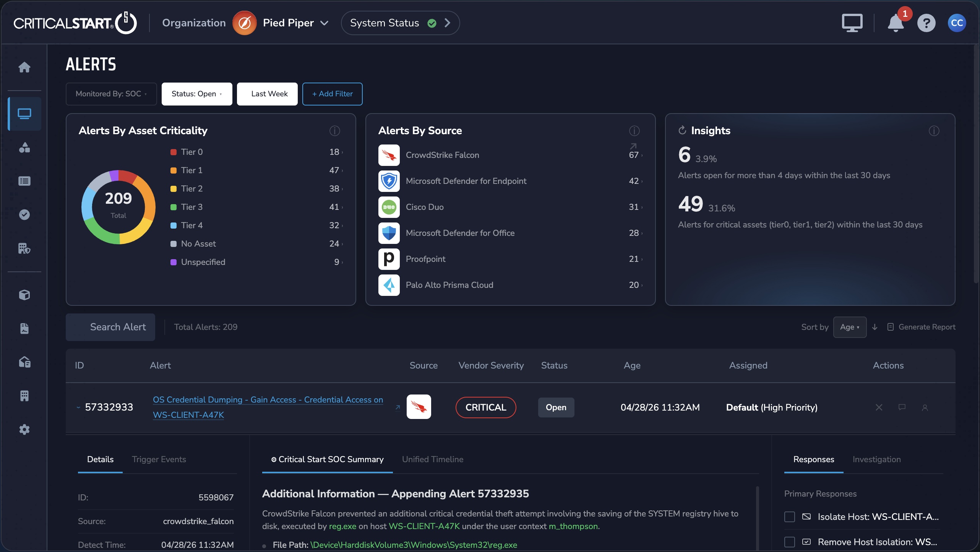The width and height of the screenshot is (980, 552).
Task: Switch to the Trigger Events tab
Action: pyautogui.click(x=159, y=459)
